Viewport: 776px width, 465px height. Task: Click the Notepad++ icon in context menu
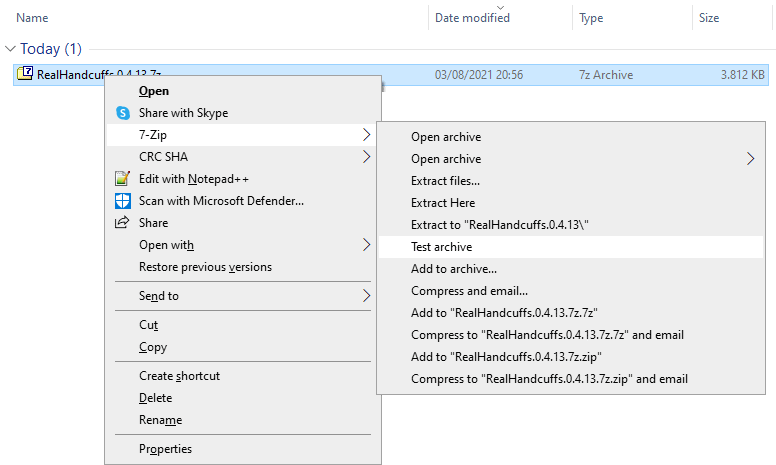pos(122,179)
